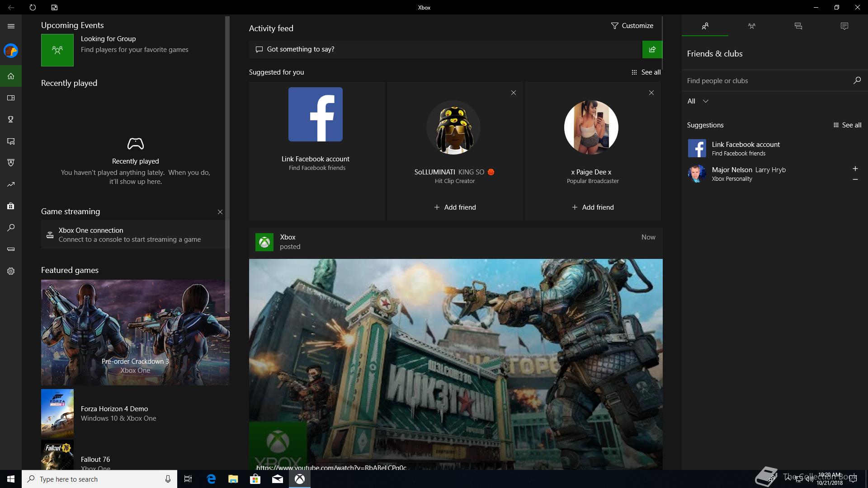Image resolution: width=868 pixels, height=488 pixels.
Task: Click Type here to search taskbar box
Action: tap(99, 479)
